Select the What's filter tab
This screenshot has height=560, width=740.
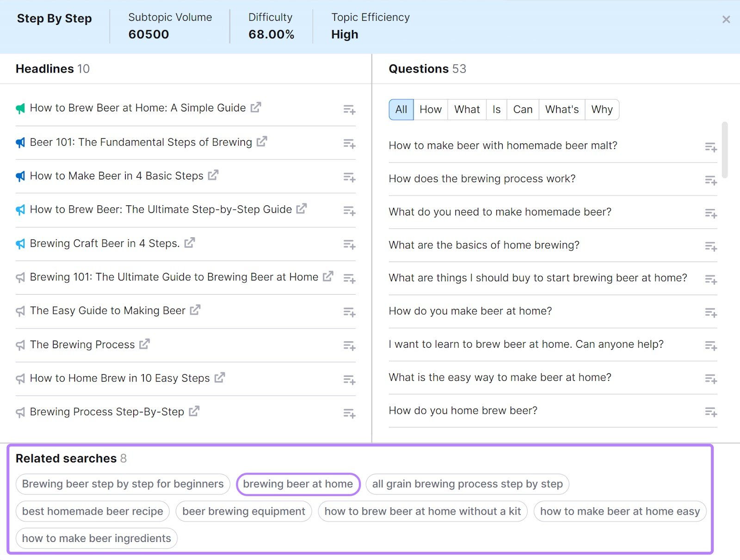click(x=561, y=110)
